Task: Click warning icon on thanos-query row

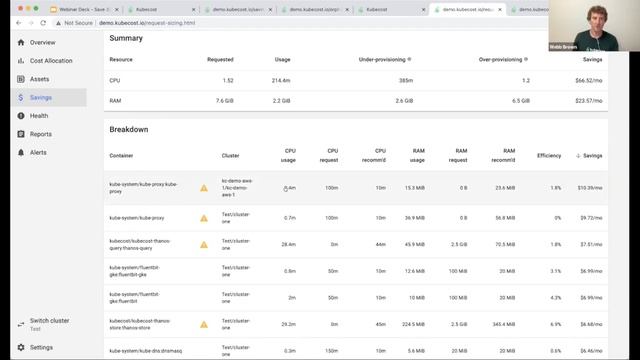Action: [x=204, y=245]
